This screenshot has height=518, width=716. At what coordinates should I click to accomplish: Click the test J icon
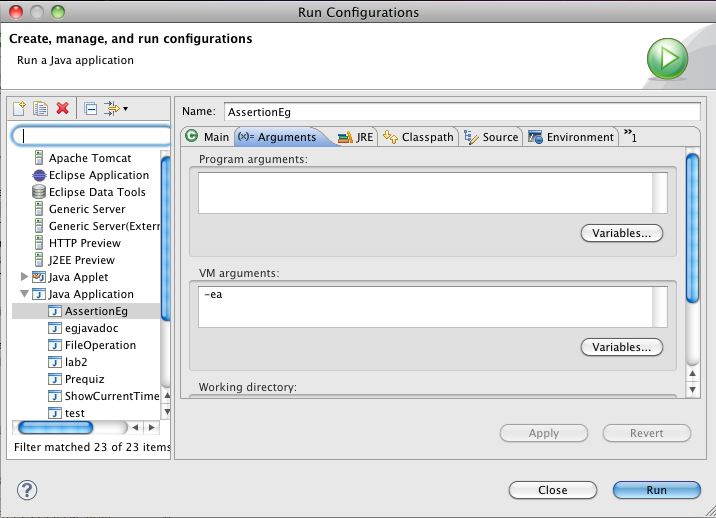click(x=55, y=413)
